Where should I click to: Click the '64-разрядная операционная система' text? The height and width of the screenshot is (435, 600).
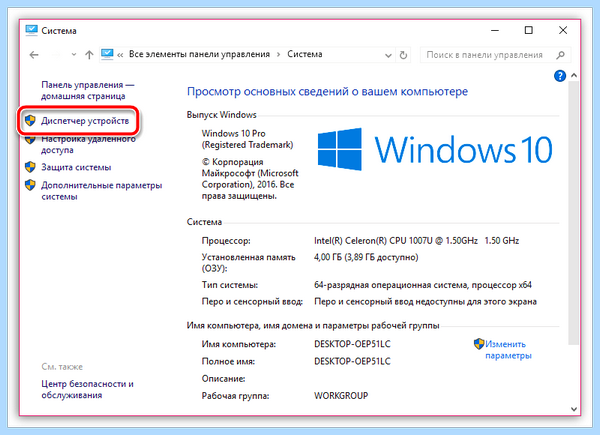[390, 285]
